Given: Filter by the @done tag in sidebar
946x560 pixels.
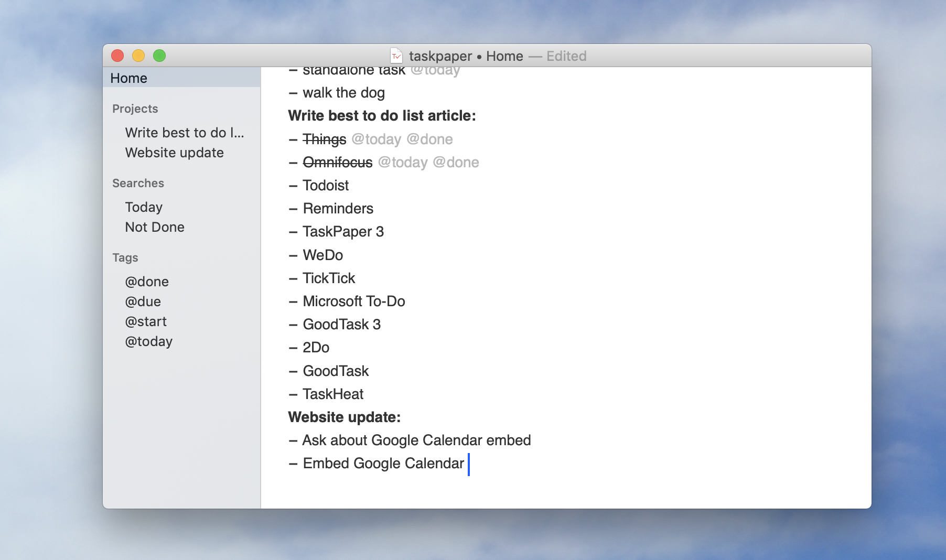Looking at the screenshot, I should (x=147, y=282).
